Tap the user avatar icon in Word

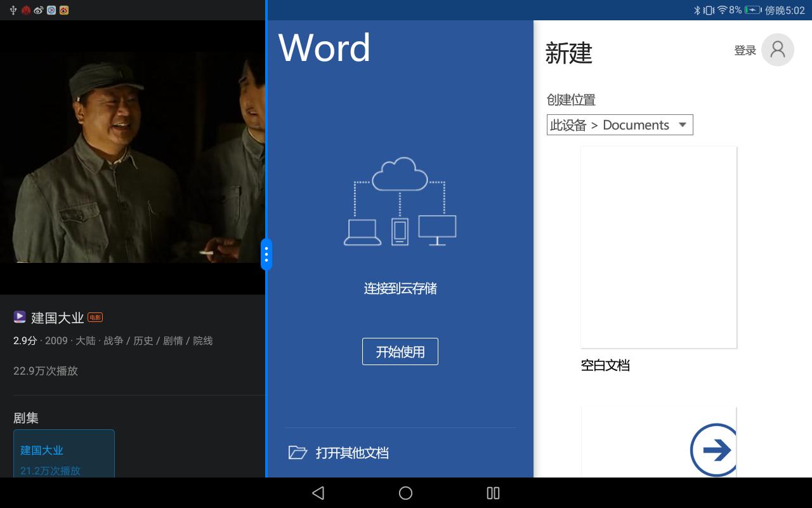pos(778,50)
